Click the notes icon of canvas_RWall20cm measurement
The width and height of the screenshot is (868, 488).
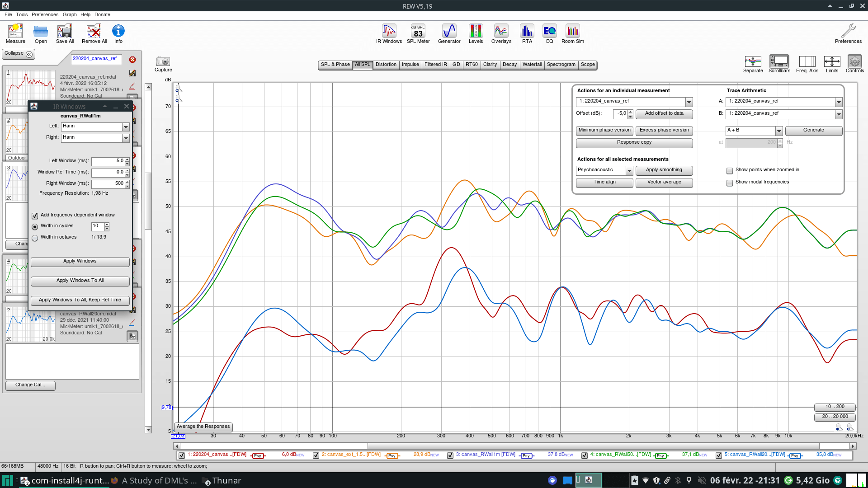[132, 336]
